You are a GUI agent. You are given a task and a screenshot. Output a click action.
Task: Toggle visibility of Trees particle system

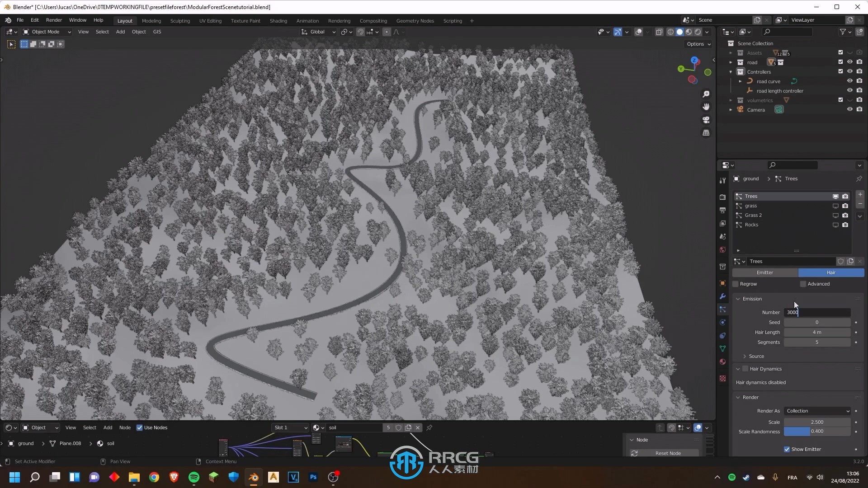pyautogui.click(x=835, y=196)
